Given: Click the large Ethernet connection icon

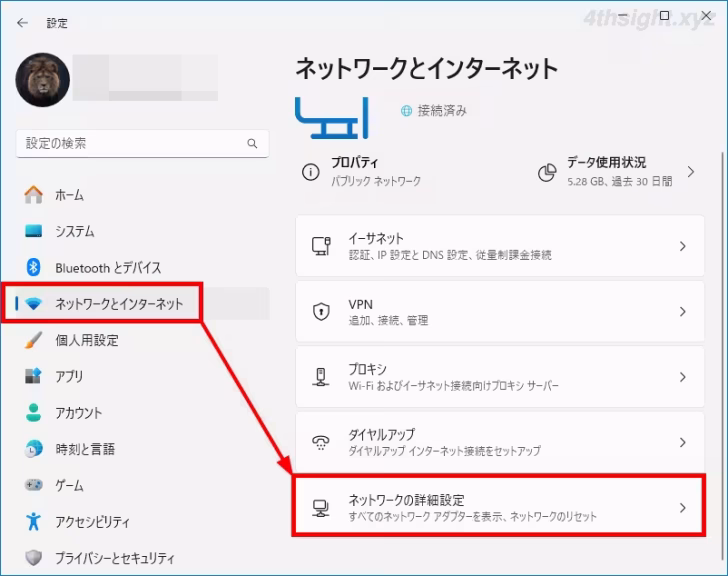Looking at the screenshot, I should (x=332, y=118).
